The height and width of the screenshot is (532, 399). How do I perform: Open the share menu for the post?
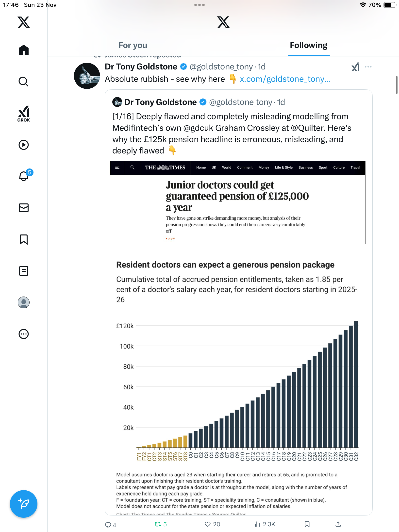point(338,524)
